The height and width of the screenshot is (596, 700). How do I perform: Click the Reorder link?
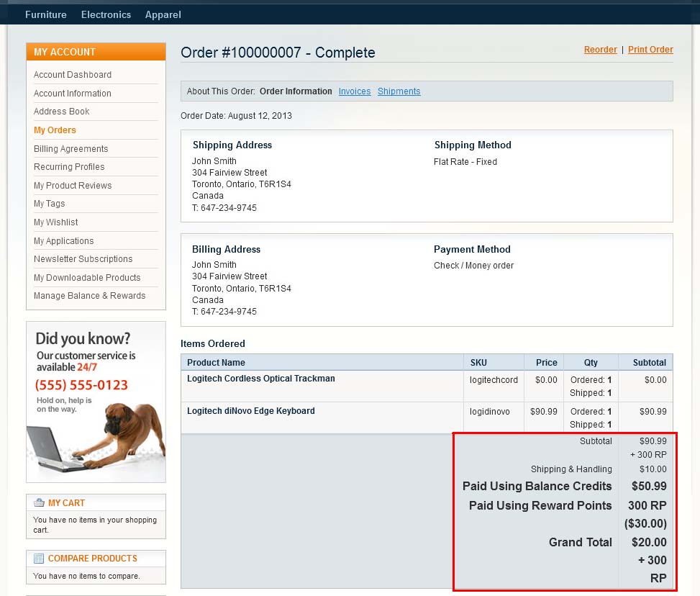pos(600,50)
